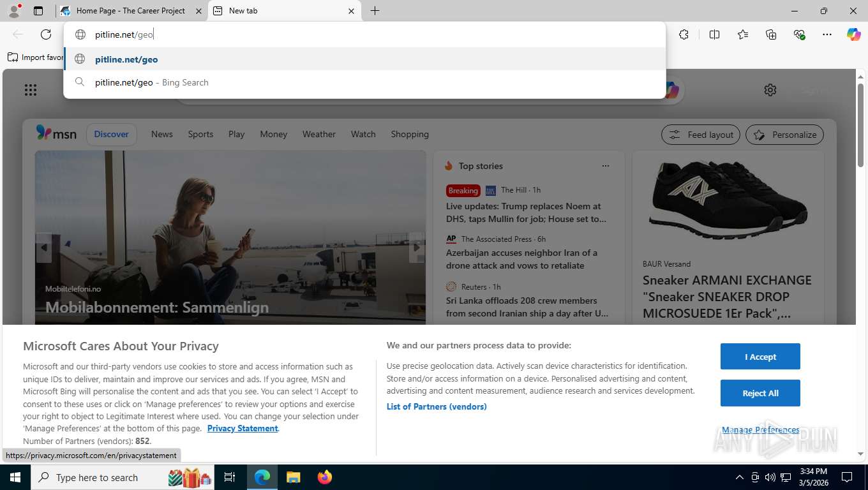Choose pitline.net/geo Bing Search suggestion

click(x=364, y=82)
